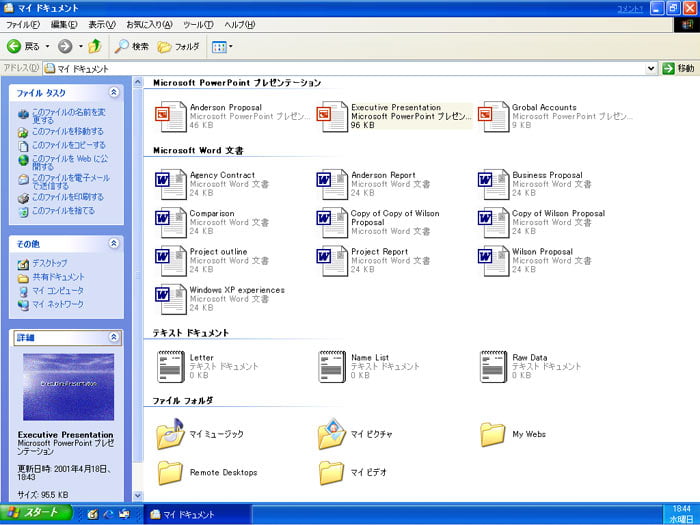
Task: Open the File (ファイル) menu
Action: tap(23, 25)
